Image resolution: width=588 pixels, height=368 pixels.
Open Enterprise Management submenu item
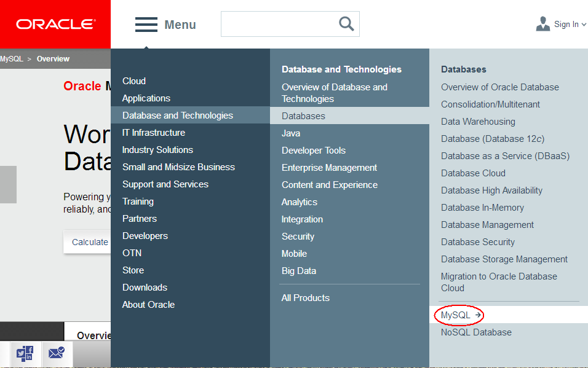coord(329,168)
